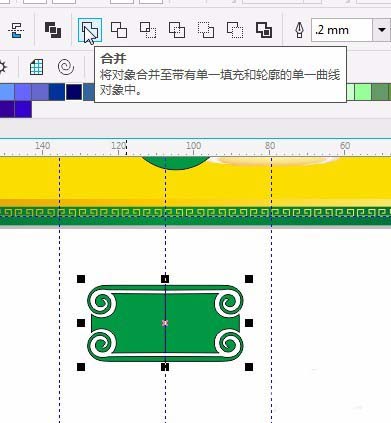This screenshot has width=391, height=423.
Task: Click the green semicircle on the yellow banner
Action: click(176, 163)
